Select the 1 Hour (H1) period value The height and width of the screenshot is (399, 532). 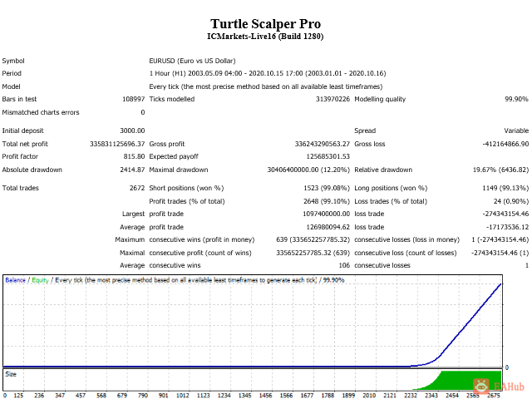[268, 73]
